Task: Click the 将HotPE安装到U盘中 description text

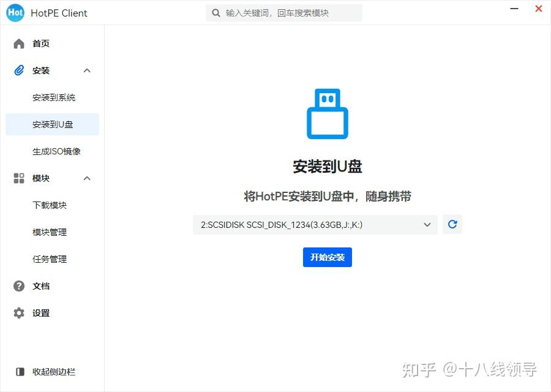Action: 328,196
